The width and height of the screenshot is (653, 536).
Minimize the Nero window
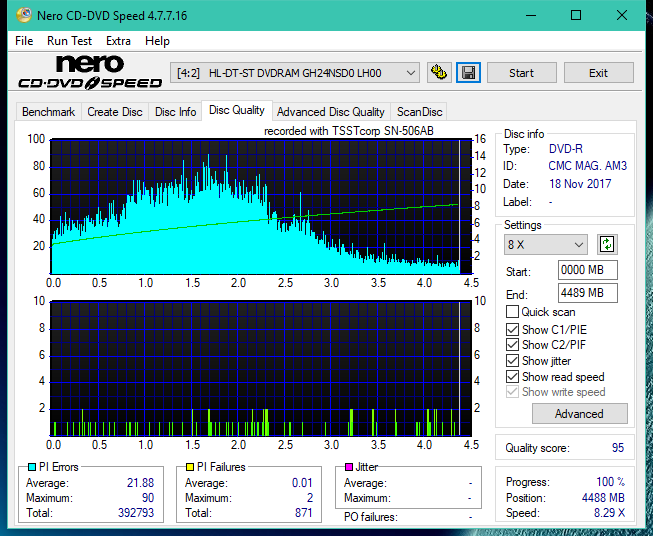(531, 15)
